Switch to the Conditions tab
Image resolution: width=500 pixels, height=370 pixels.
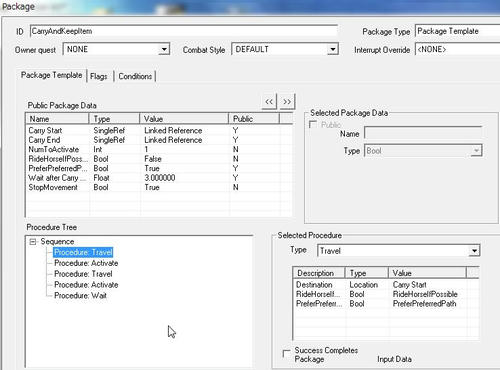pos(135,76)
